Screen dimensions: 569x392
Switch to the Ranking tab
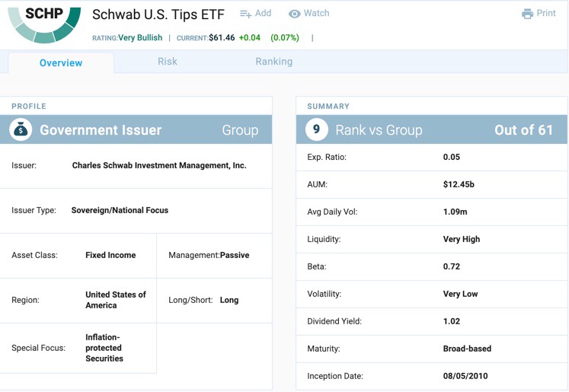click(273, 62)
